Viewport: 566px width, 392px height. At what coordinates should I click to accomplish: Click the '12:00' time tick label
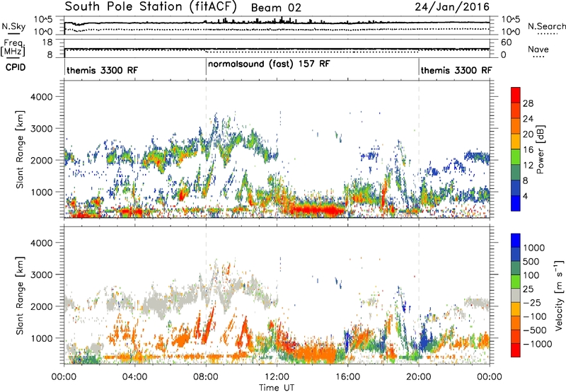(277, 377)
